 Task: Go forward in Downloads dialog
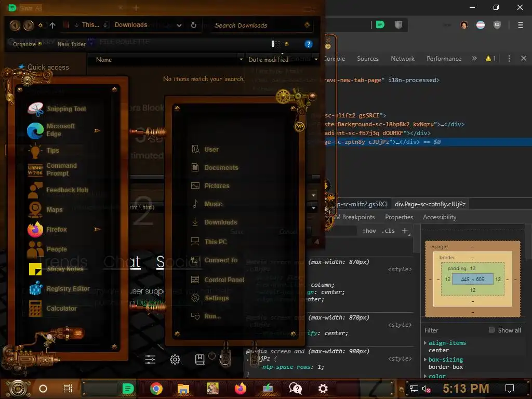tap(29, 25)
